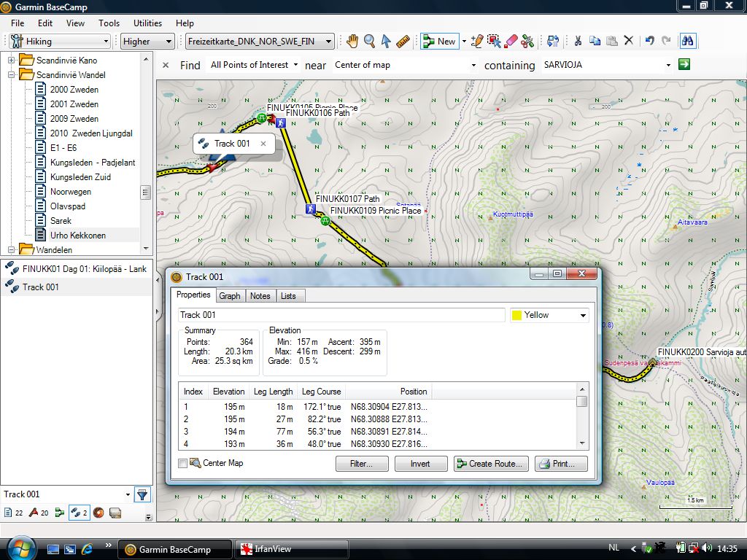Toggle the waypoints filter showing 20
The width and height of the screenshot is (747, 560).
pos(38,513)
